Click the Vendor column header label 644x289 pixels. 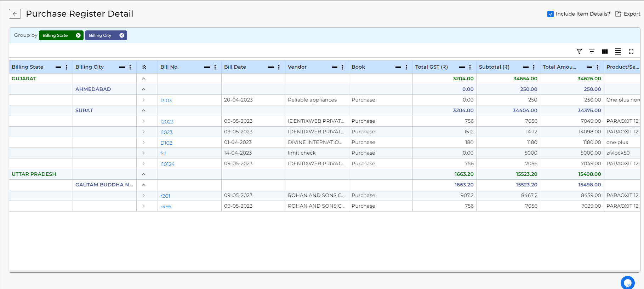[297, 67]
